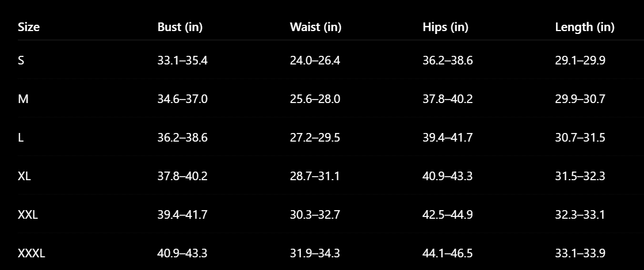Select the M size row label

coord(23,99)
